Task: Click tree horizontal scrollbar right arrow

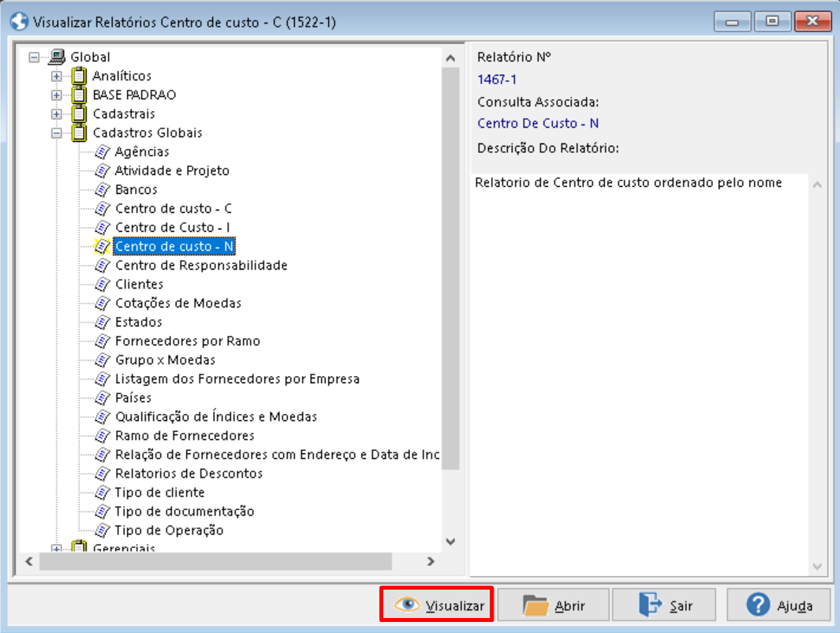Action: pos(431,561)
